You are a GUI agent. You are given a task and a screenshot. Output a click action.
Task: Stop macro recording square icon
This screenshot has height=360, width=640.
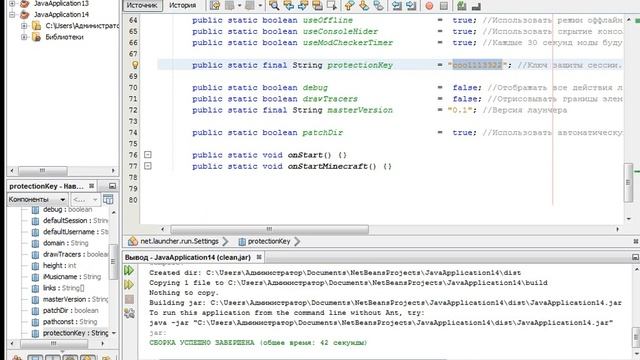point(444,6)
